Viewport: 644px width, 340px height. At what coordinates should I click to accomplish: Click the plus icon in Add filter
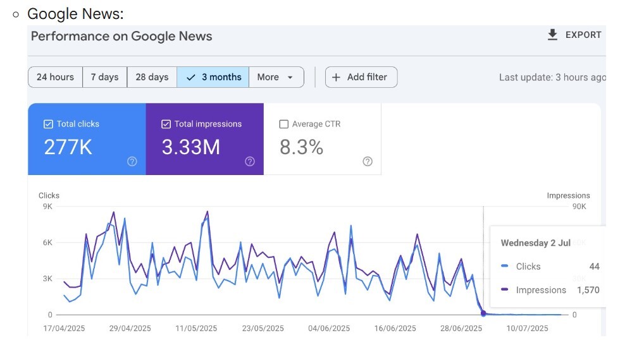(x=336, y=77)
